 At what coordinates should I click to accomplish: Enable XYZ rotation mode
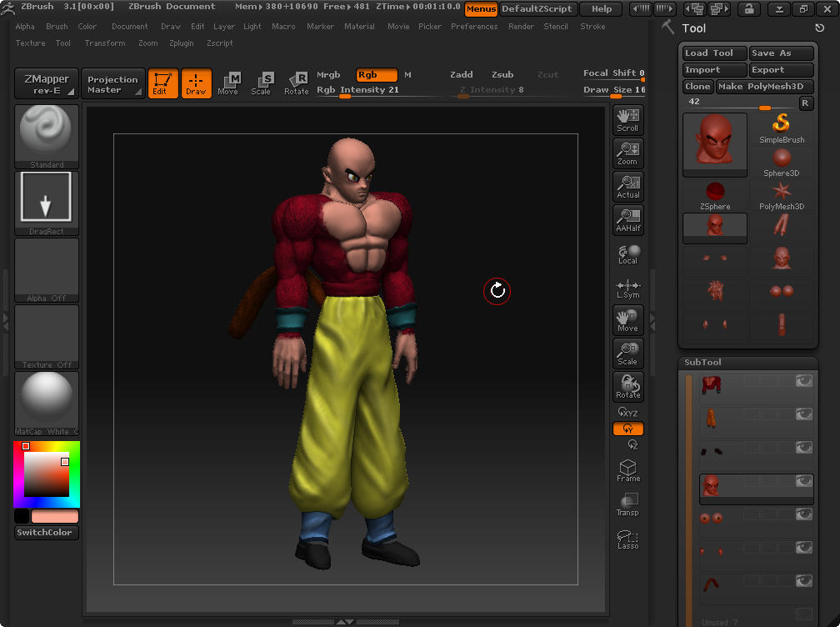click(x=627, y=413)
